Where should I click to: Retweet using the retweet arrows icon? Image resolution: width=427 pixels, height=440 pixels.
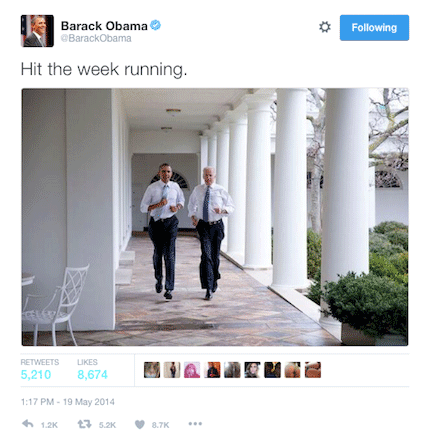(84, 424)
